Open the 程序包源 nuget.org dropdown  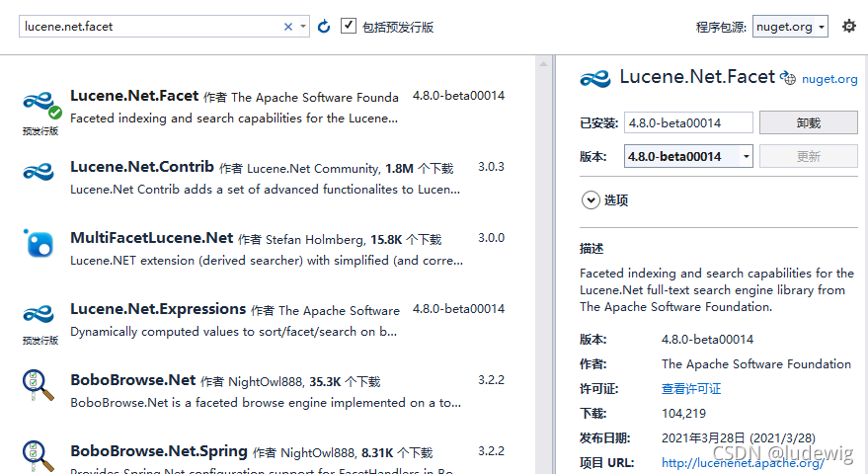coord(790,27)
